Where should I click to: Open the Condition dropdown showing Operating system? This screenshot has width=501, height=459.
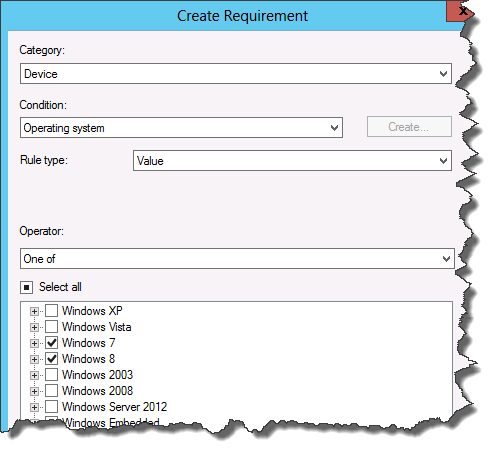coord(181,127)
